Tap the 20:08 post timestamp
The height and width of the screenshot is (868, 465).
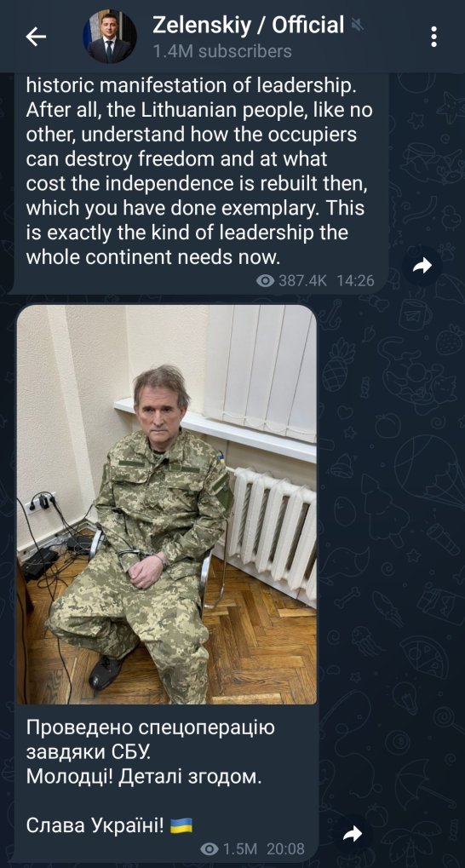click(285, 848)
